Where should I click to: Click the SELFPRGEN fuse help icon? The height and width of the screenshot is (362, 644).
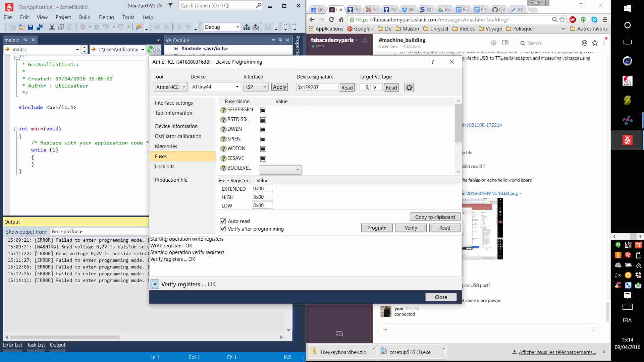pos(223,110)
